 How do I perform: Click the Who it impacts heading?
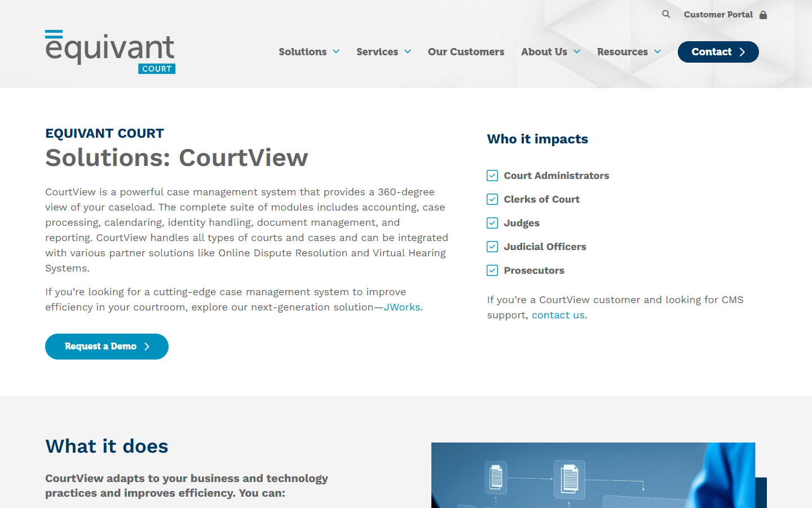pyautogui.click(x=537, y=139)
